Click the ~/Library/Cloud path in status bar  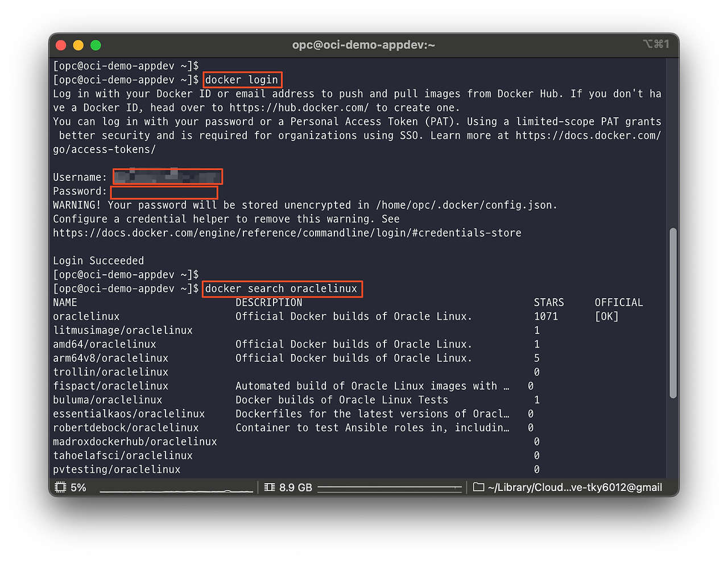tap(574, 488)
